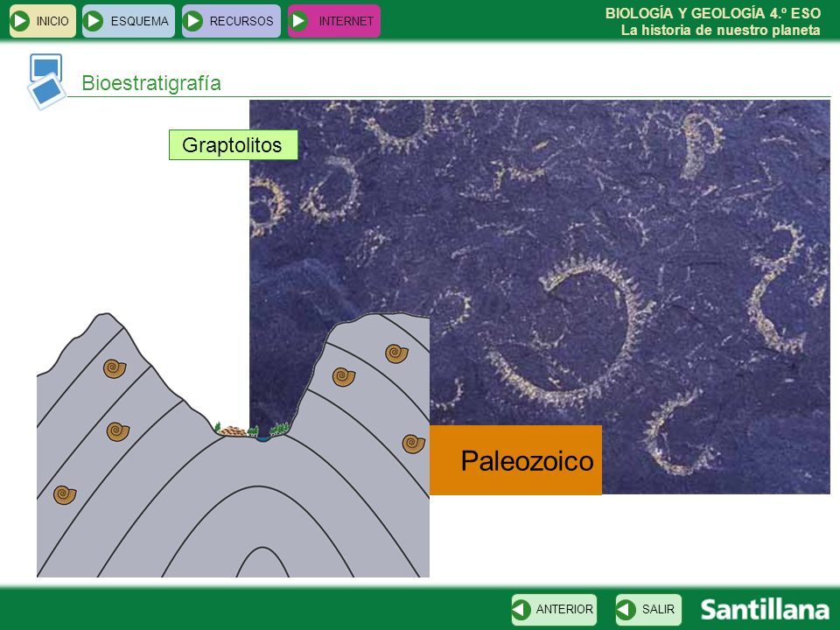840x630 pixels.
Task: Click the green play arrow on INICIO
Action: 20,21
